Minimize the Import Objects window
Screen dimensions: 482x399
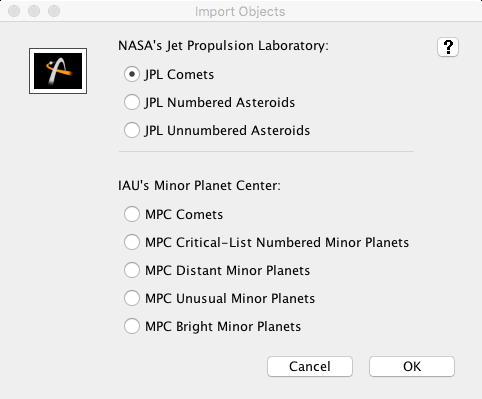(34, 11)
